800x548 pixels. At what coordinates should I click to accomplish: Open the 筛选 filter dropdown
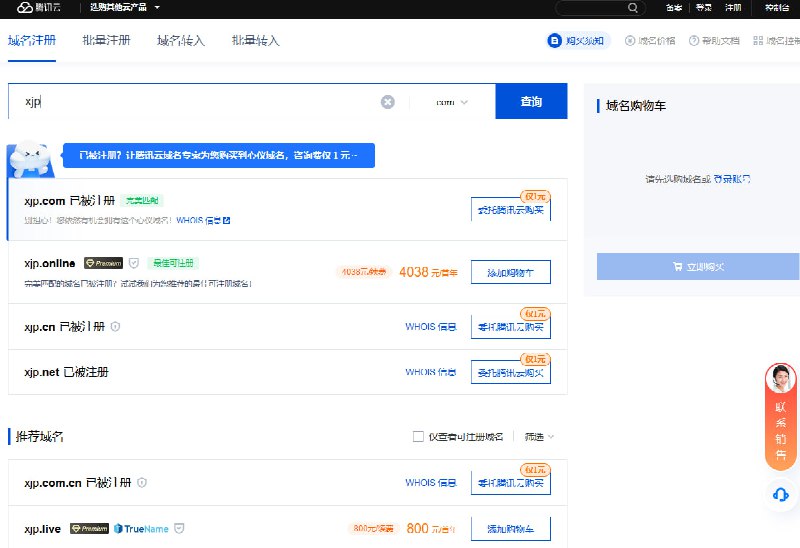[x=539, y=437]
